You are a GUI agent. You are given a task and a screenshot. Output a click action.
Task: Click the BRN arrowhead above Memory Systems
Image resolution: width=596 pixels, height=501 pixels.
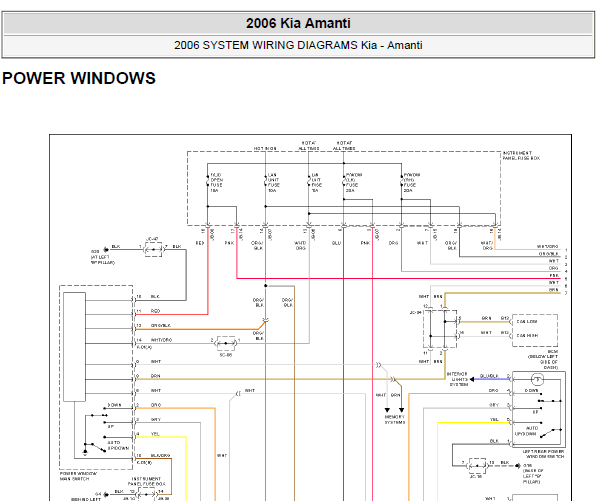pyautogui.click(x=401, y=410)
